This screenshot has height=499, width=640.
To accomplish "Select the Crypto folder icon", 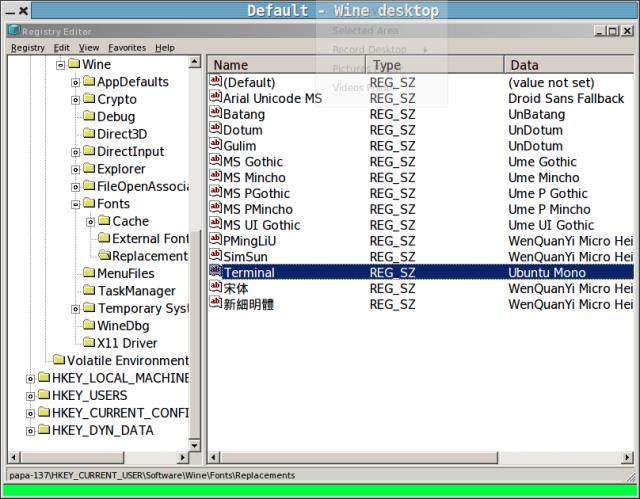I will (x=88, y=100).
